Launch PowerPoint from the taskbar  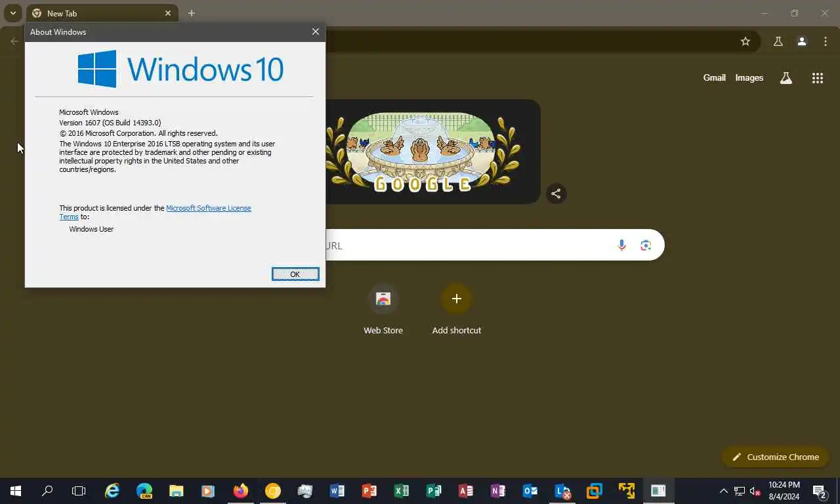[x=369, y=491]
